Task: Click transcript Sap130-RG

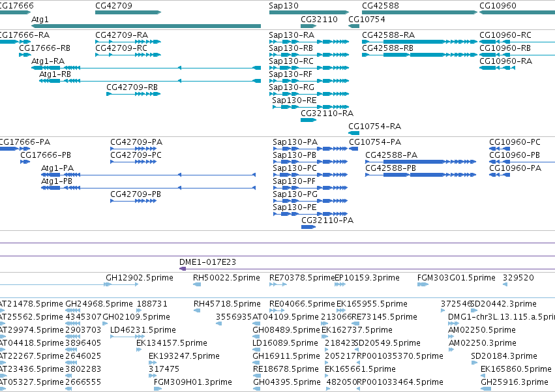Action: click(x=309, y=94)
